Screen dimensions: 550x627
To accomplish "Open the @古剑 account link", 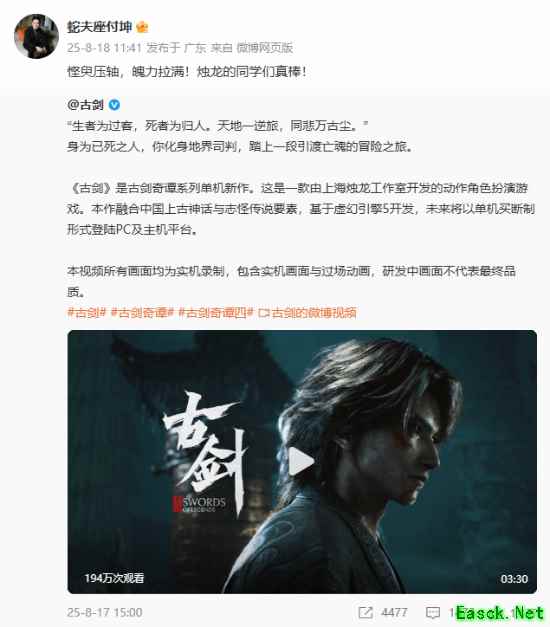I will 85,105.
